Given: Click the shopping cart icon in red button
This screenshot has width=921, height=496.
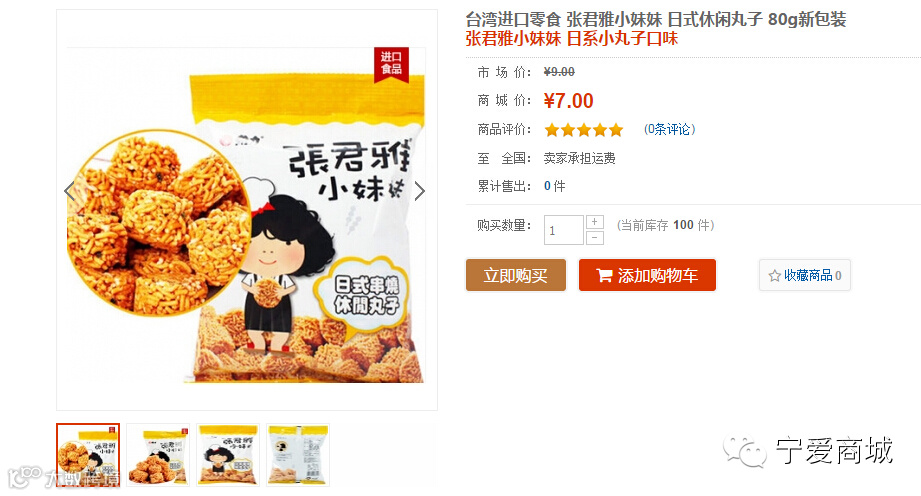Looking at the screenshot, I should click(604, 275).
